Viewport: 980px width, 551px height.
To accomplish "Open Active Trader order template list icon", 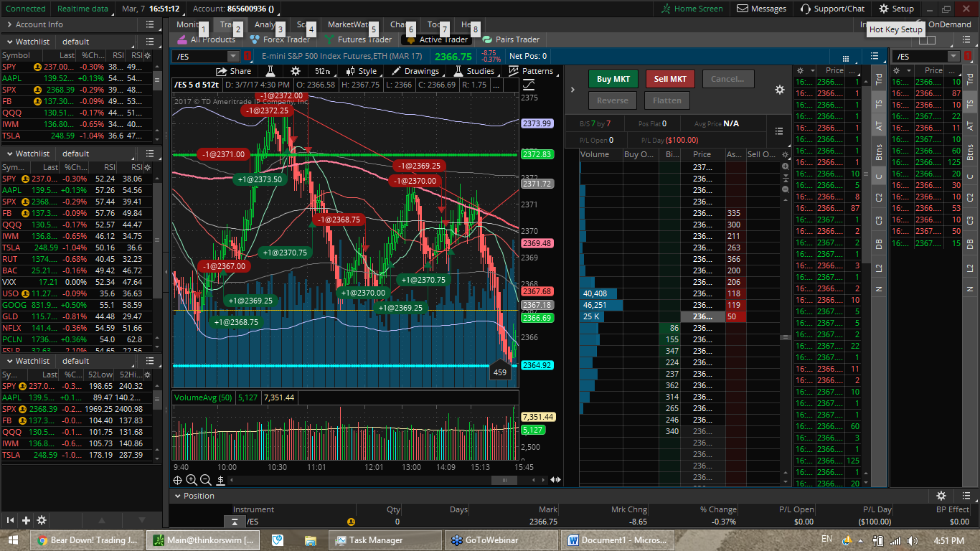I will (779, 131).
